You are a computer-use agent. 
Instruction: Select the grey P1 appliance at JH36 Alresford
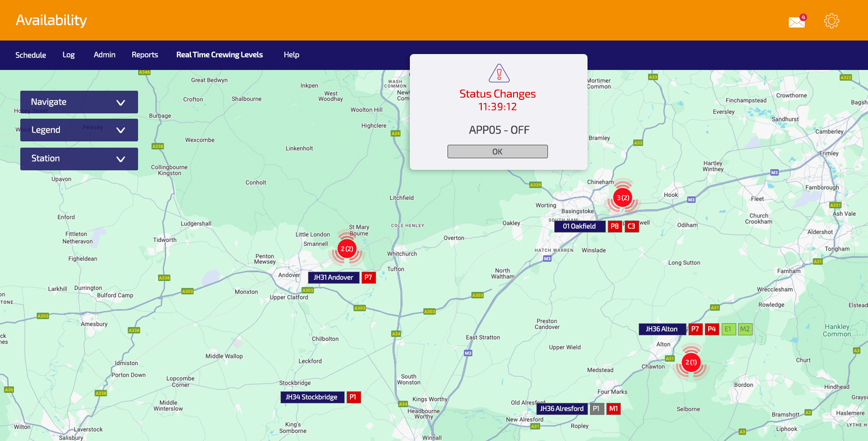[597, 409]
